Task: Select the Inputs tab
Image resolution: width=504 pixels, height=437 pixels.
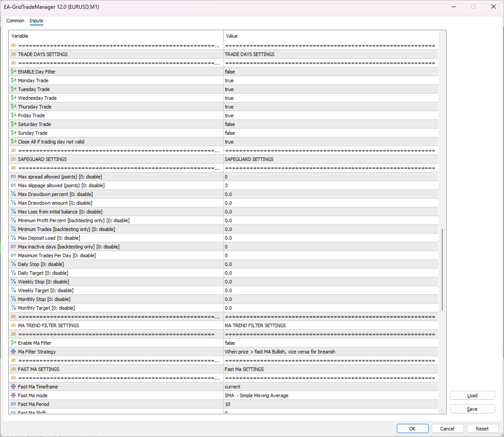Action: pos(36,21)
